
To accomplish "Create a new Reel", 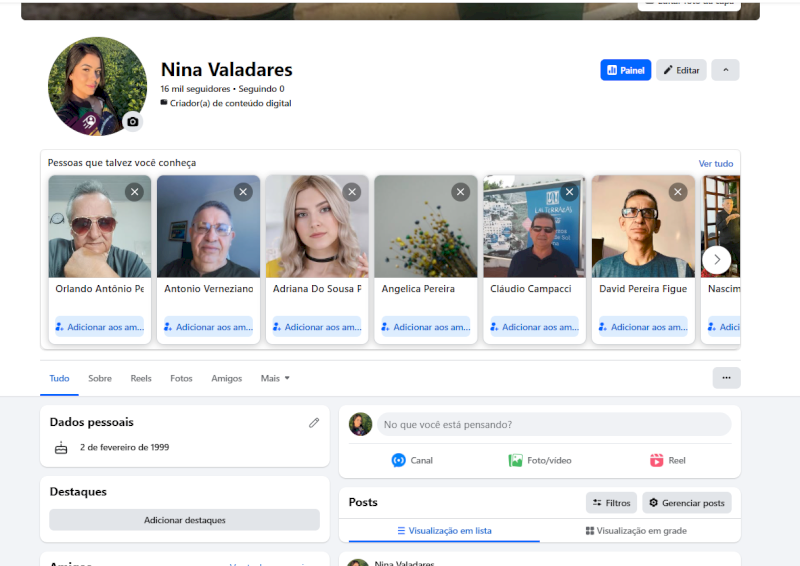I will tap(668, 460).
